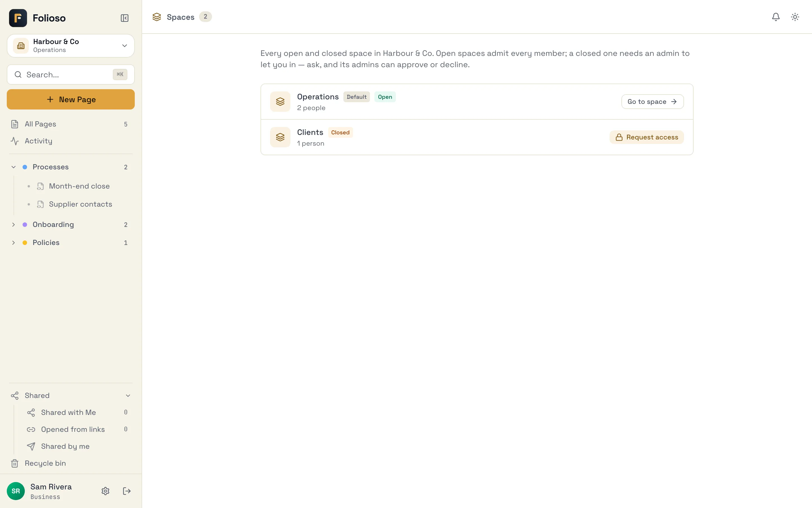Click the Open badge on Operations
This screenshot has height=508, width=812.
point(385,97)
